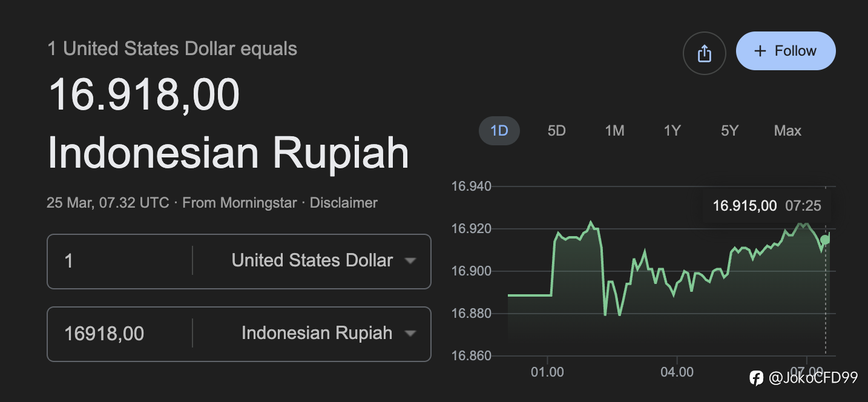Screen dimensions: 868x402
Task: Select the 5Y time range
Action: pos(729,131)
